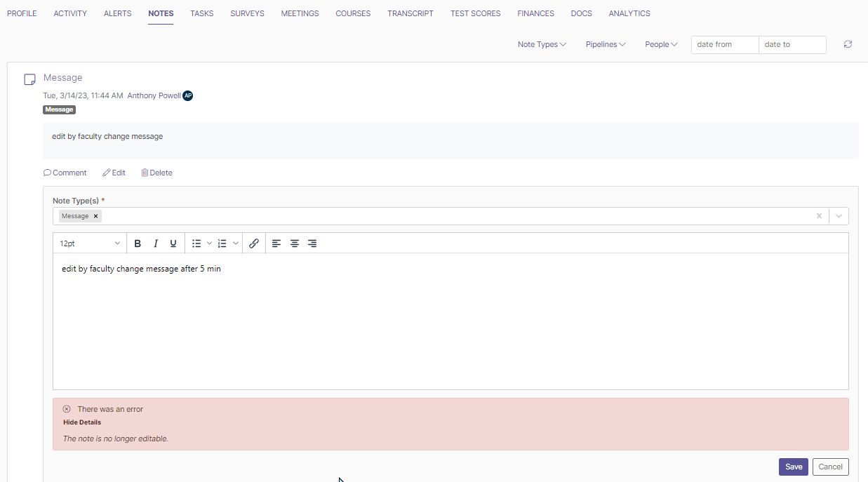This screenshot has height=482, width=868.
Task: Remove the Message tag chip
Action: tap(96, 216)
